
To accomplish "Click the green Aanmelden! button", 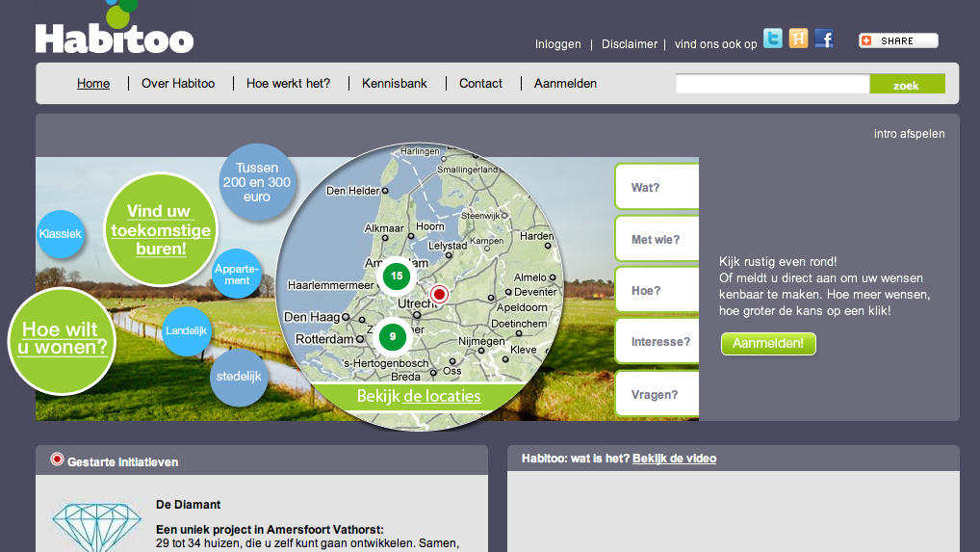I will (x=768, y=344).
